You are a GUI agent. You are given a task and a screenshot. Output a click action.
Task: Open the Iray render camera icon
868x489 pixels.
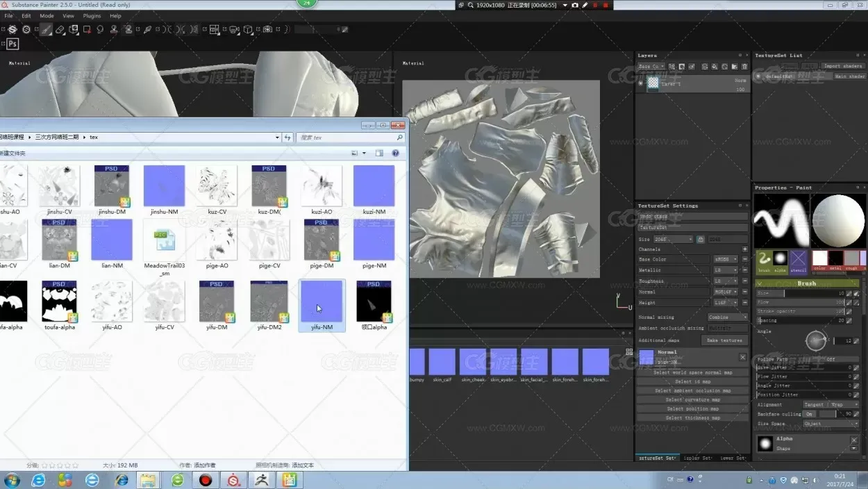(x=267, y=30)
